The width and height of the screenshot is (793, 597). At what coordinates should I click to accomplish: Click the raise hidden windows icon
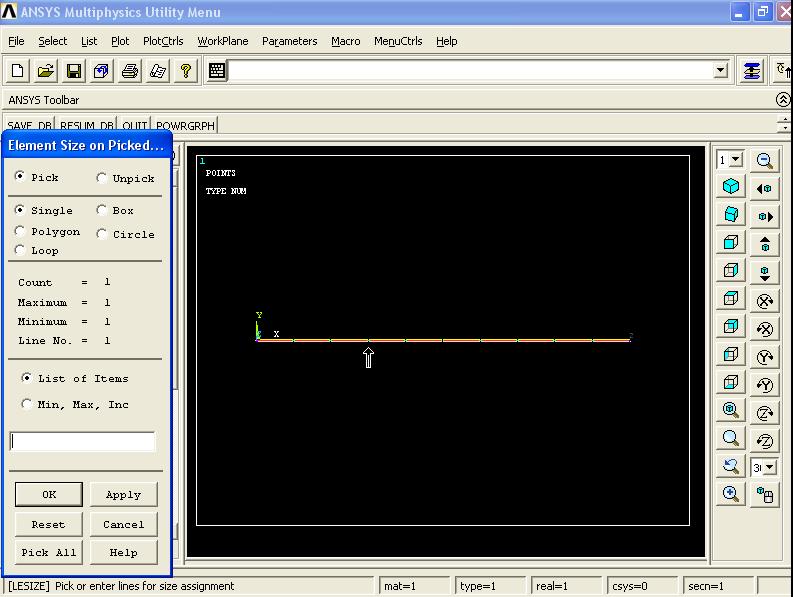(752, 71)
